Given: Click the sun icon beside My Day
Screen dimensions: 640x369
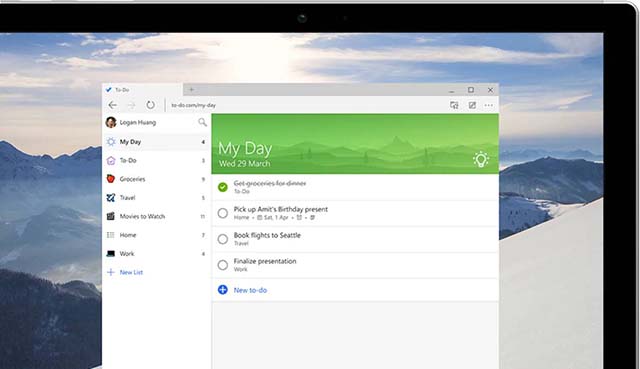Looking at the screenshot, I should tap(111, 142).
